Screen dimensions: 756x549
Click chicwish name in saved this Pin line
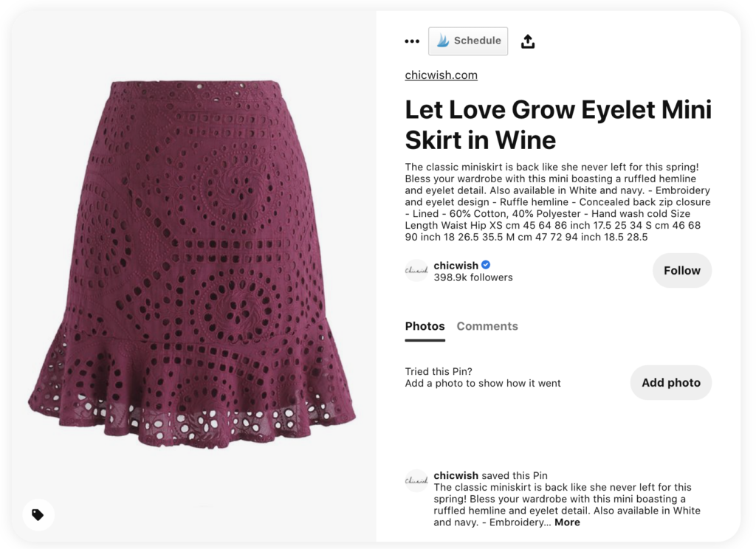pos(456,476)
